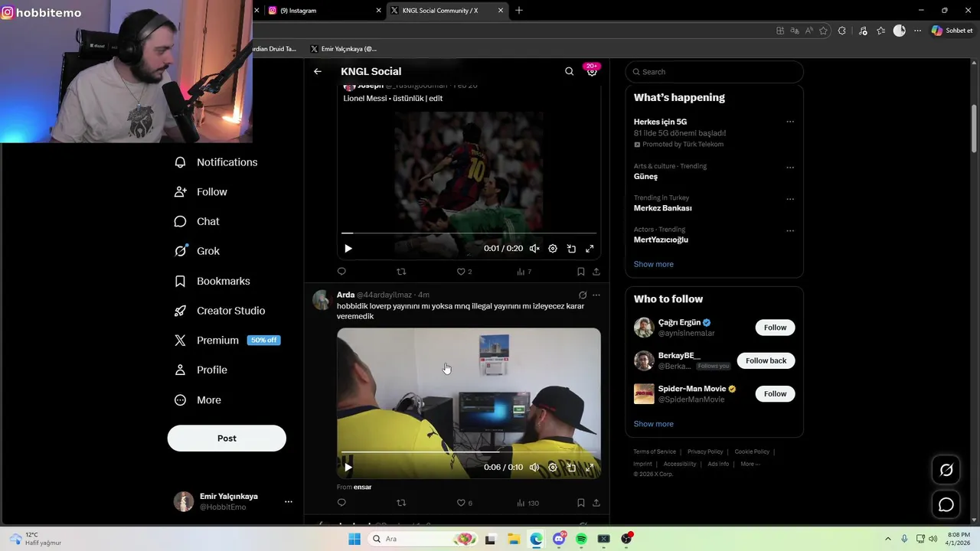The image size is (980, 551).
Task: Open Grok in the sidebar
Action: point(198,251)
